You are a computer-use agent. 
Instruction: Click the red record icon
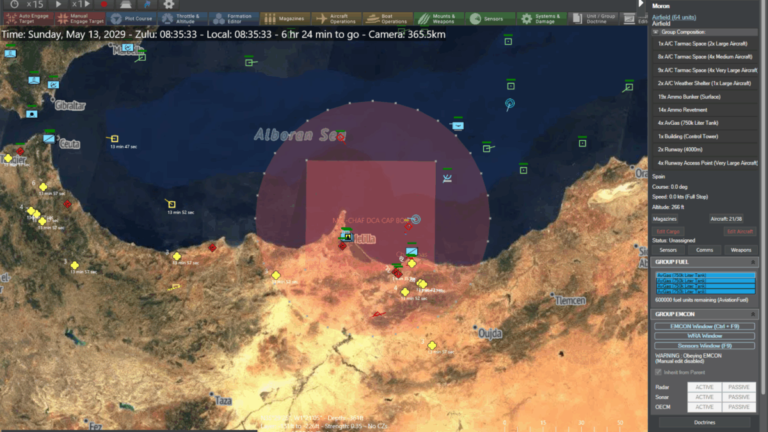pyautogui.click(x=104, y=4)
